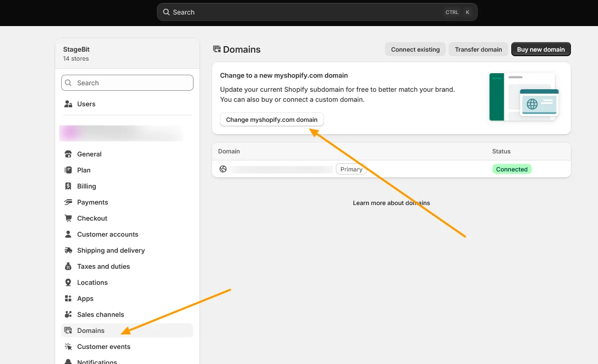Click the Users icon in the sidebar
The image size is (598, 364).
click(x=68, y=104)
